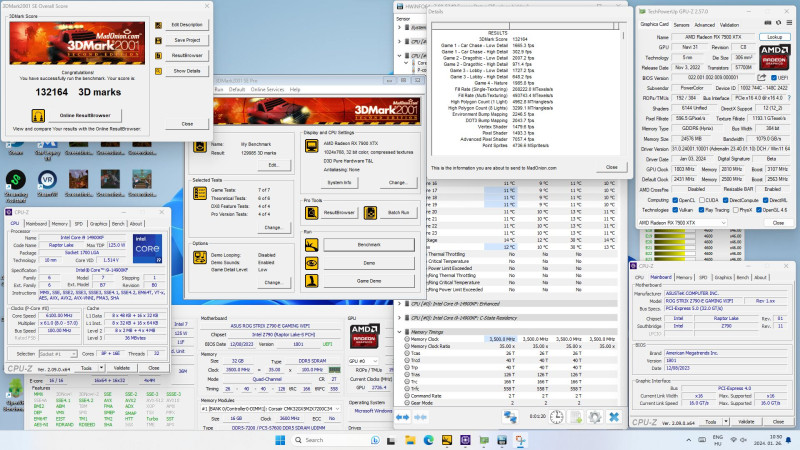The width and height of the screenshot is (800, 450).
Task: Switch to the Advanced tab in GPU-Z
Action: click(705, 24)
